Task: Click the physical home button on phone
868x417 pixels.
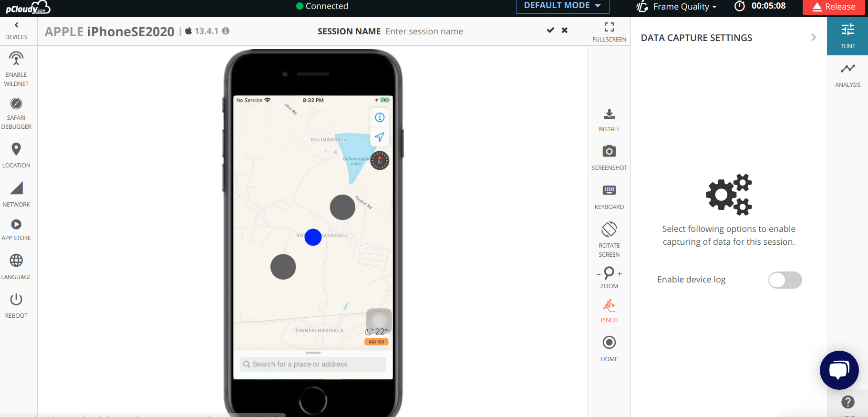Action: pyautogui.click(x=313, y=400)
